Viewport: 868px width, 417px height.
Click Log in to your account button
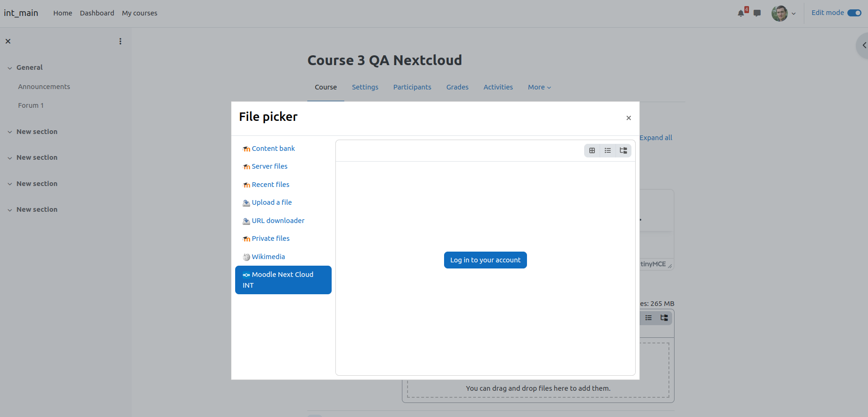coord(485,260)
